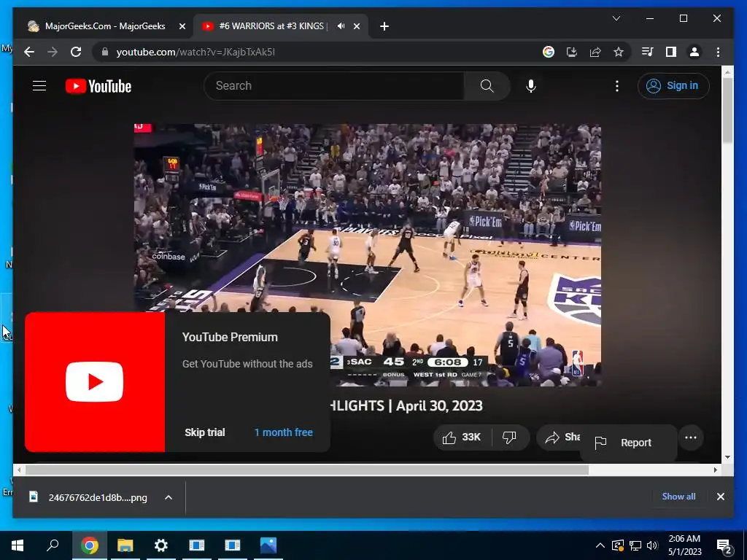Choose 1 month free Premium offer

pyautogui.click(x=284, y=432)
